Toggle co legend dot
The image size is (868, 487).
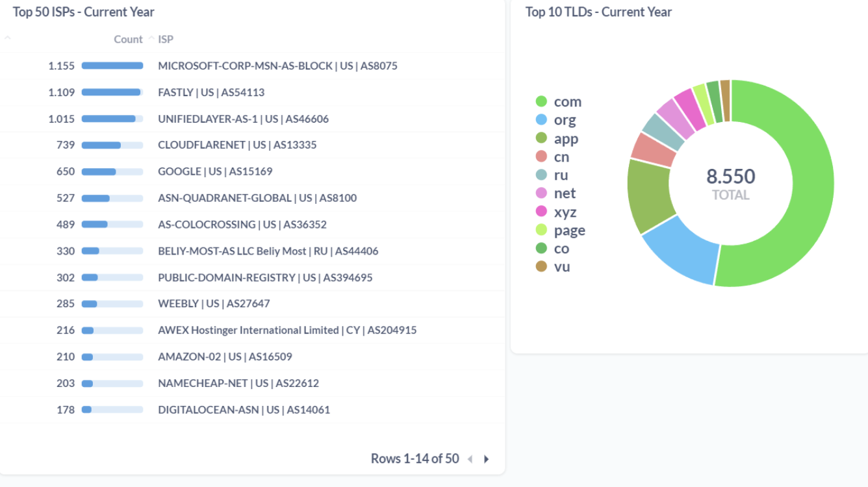[541, 248]
